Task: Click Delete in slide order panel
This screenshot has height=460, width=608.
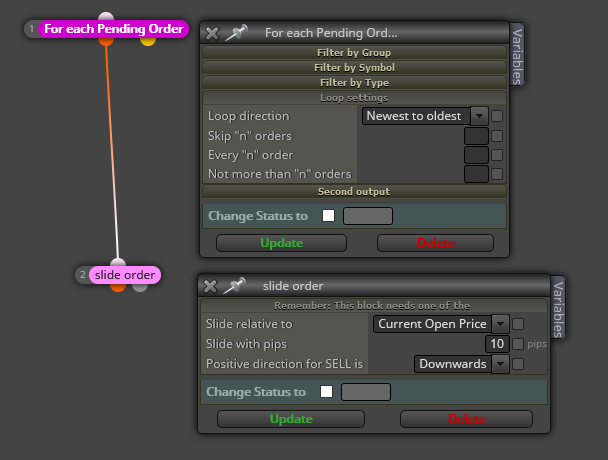Action: tap(466, 419)
